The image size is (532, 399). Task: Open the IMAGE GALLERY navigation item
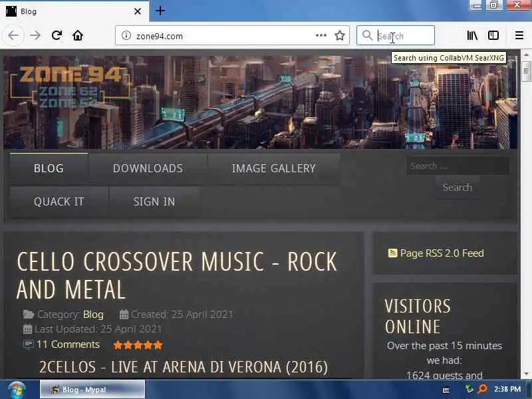pyautogui.click(x=273, y=168)
